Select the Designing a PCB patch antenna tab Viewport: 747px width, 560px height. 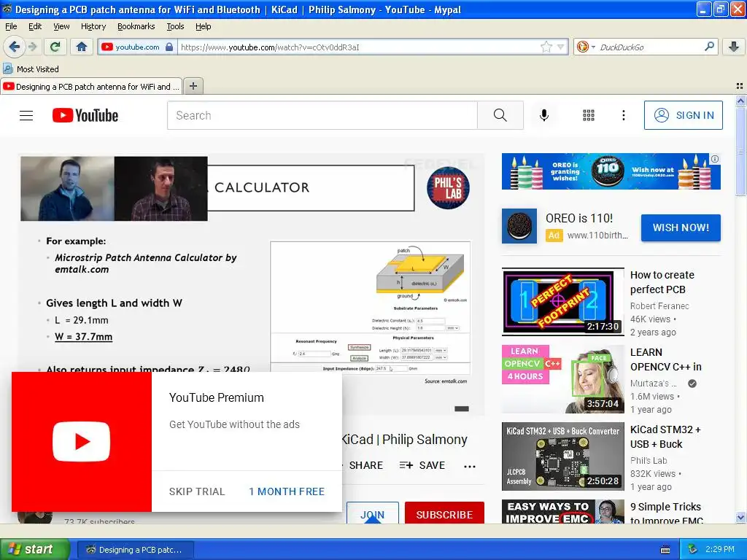[x=91, y=86]
